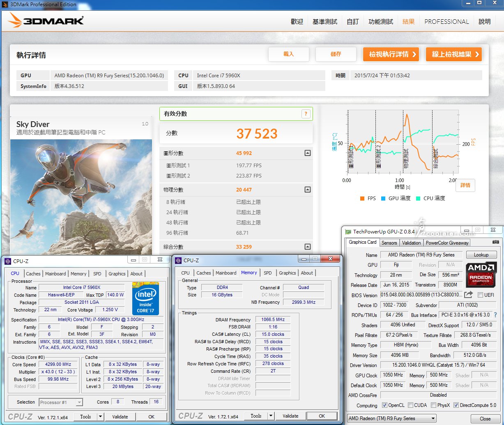The image size is (504, 425).
Task: Toggle the DirectCompute 5.0 checkbox
Action: pos(456,405)
